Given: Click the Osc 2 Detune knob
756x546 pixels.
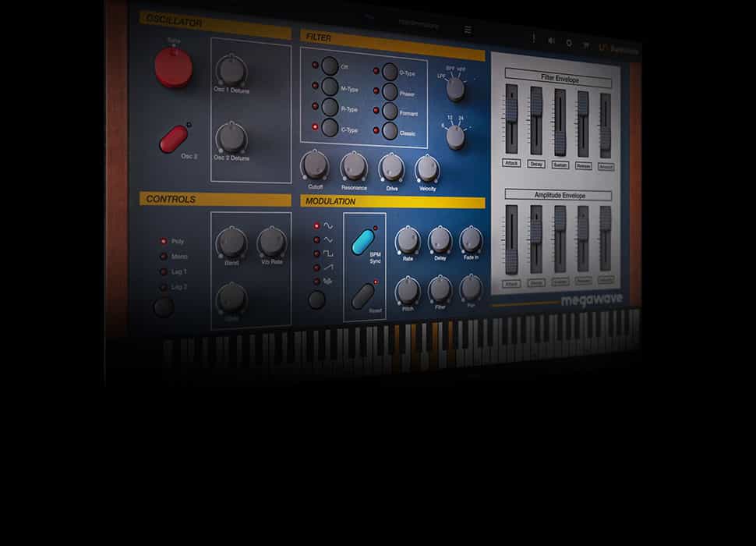Looking at the screenshot, I should click(x=231, y=137).
